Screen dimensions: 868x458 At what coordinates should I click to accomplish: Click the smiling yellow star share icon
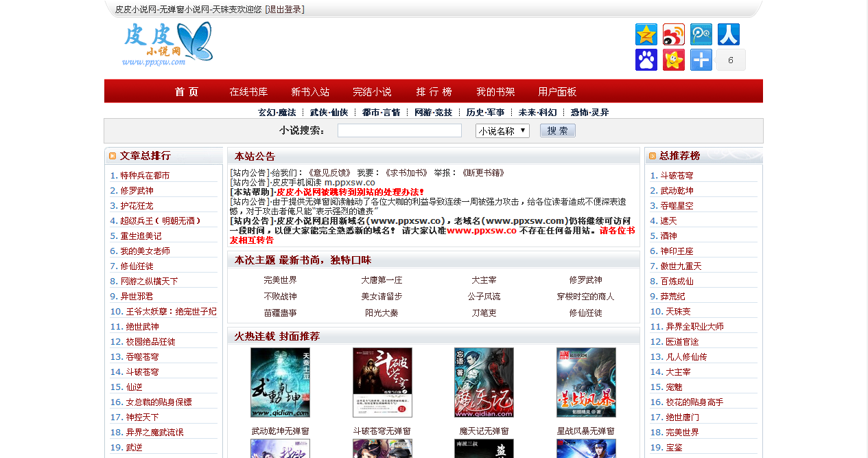[674, 60]
